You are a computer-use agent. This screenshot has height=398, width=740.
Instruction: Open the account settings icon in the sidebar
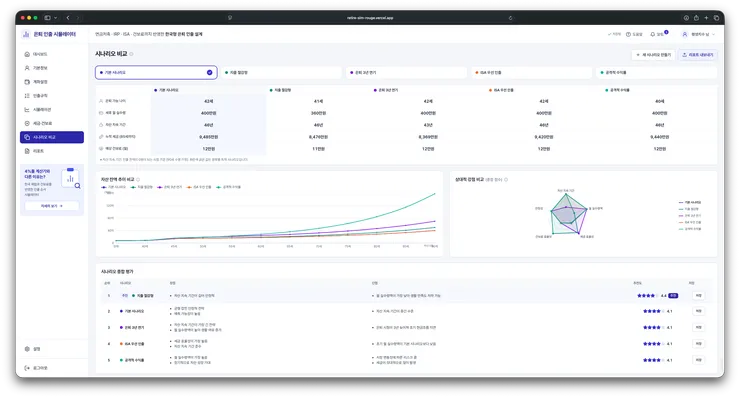(x=27, y=82)
